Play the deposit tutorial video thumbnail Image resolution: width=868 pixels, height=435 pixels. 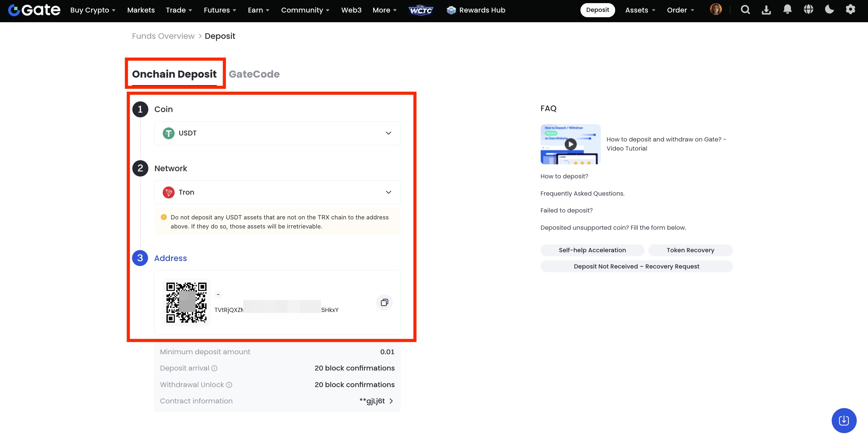tap(570, 144)
